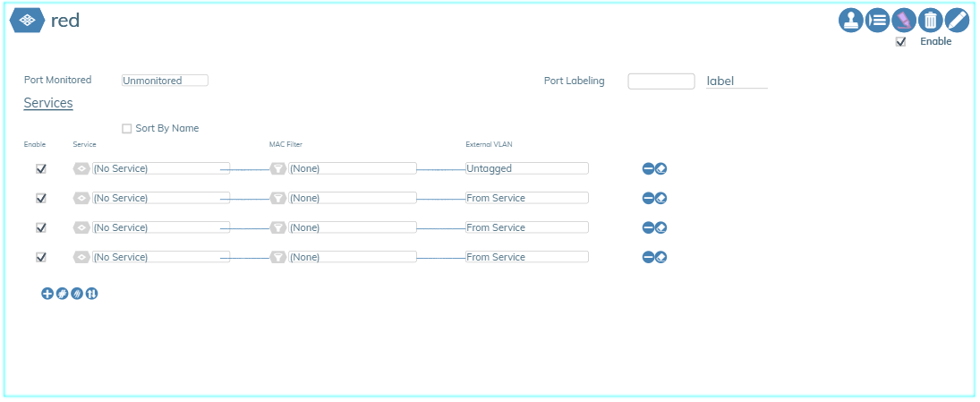
Task: Click the eraser icon on the last service row
Action: 661,257
